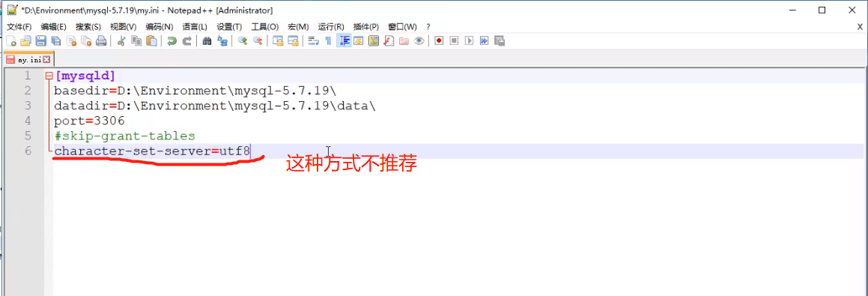The height and width of the screenshot is (296, 868).
Task: Toggle the Monitoring eye icon
Action: point(419,40)
